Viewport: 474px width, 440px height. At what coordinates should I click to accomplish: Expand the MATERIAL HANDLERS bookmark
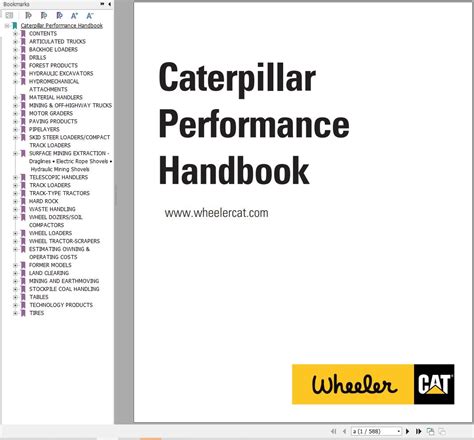tap(15, 98)
